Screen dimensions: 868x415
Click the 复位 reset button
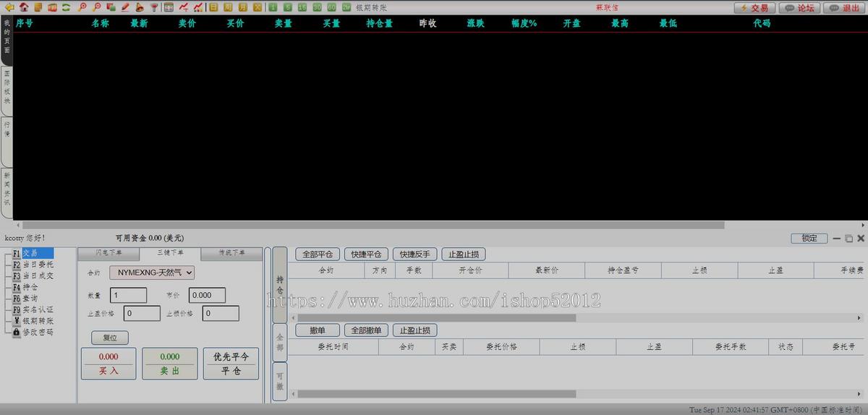110,338
